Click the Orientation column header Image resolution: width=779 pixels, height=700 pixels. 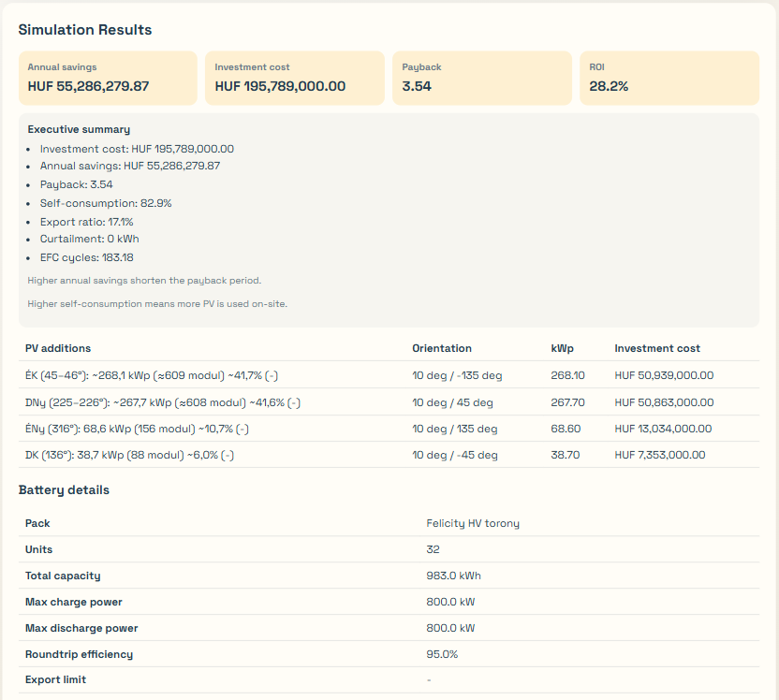[442, 348]
